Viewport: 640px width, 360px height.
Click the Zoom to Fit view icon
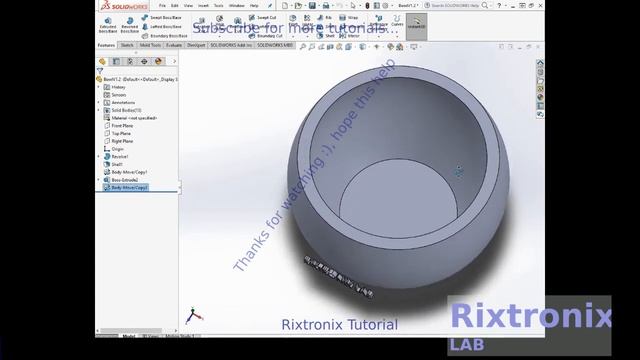coord(302,47)
